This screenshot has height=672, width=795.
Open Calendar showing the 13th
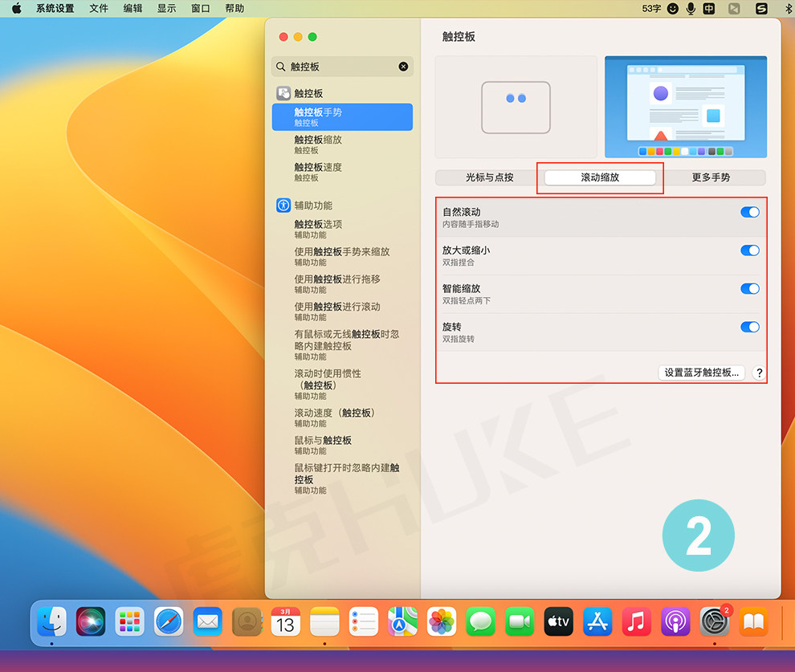coord(285,621)
